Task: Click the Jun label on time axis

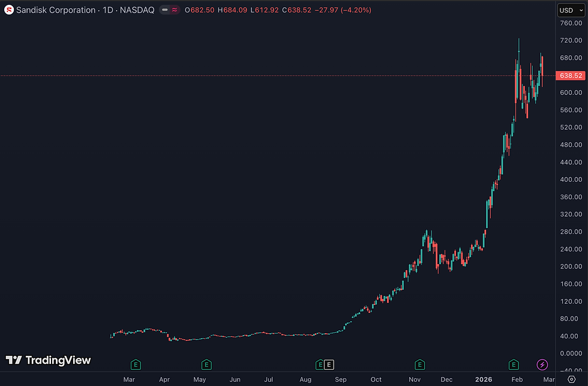Action: [x=235, y=379]
